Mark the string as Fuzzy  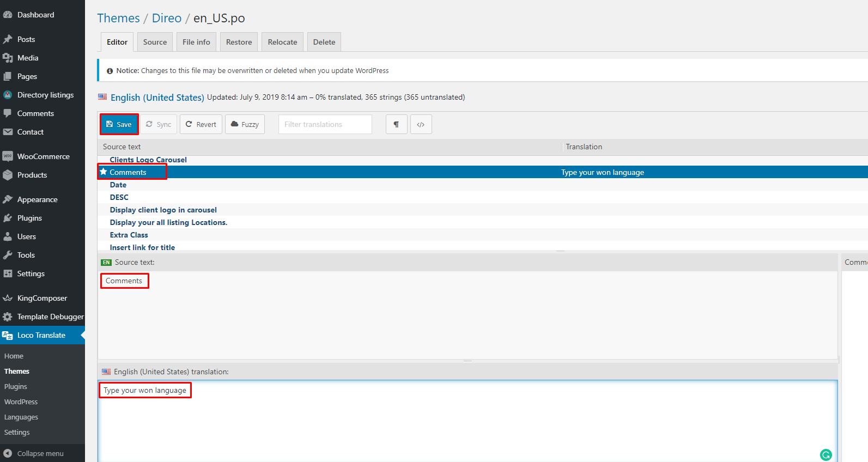pyautogui.click(x=245, y=124)
